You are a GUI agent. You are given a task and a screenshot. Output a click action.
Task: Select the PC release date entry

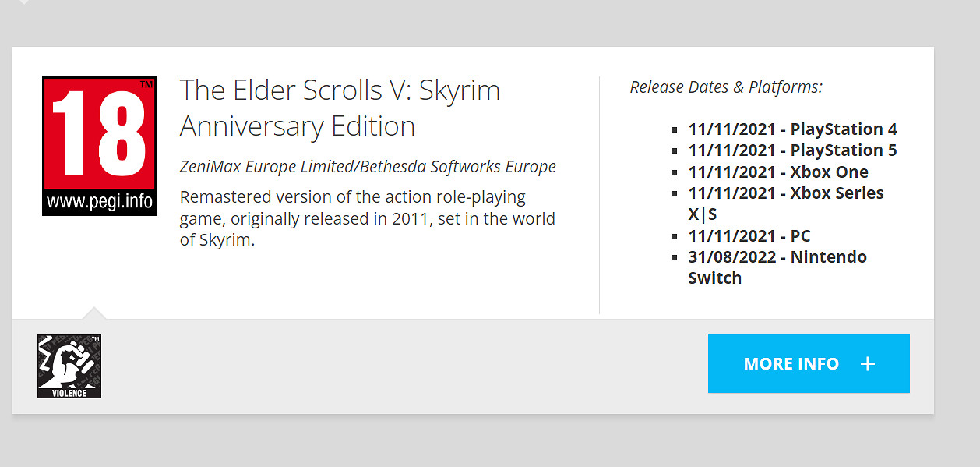tap(749, 235)
